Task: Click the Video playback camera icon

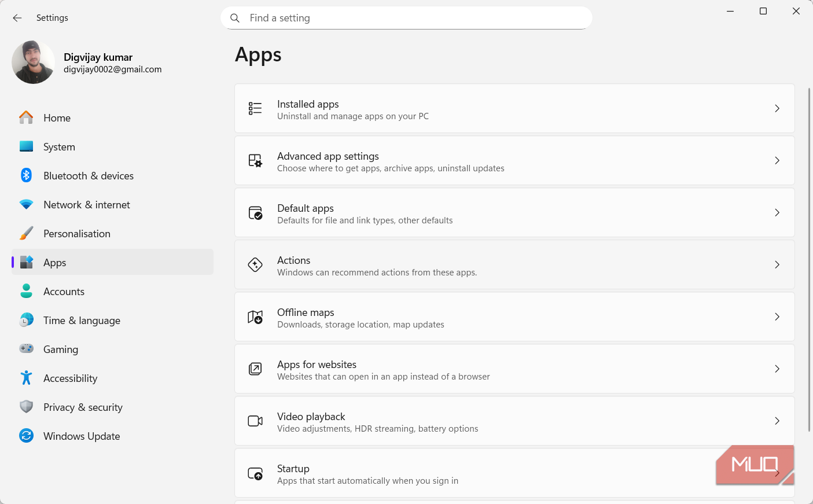Action: click(255, 421)
